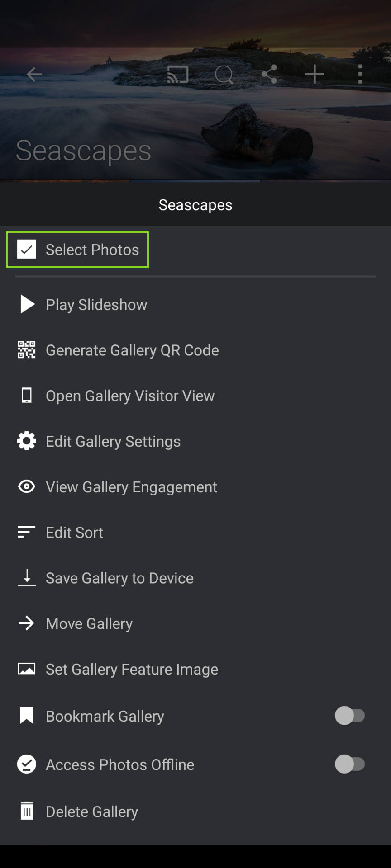
Task: Check the Select Photos checkbox
Action: (27, 250)
